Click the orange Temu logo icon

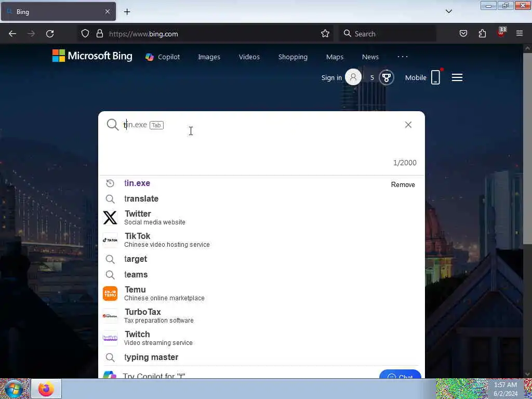110,294
